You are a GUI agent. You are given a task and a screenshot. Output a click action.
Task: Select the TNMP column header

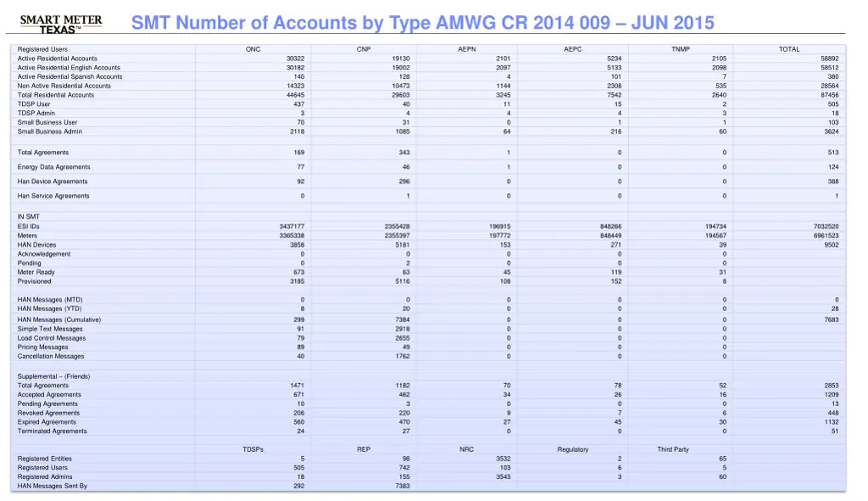681,49
